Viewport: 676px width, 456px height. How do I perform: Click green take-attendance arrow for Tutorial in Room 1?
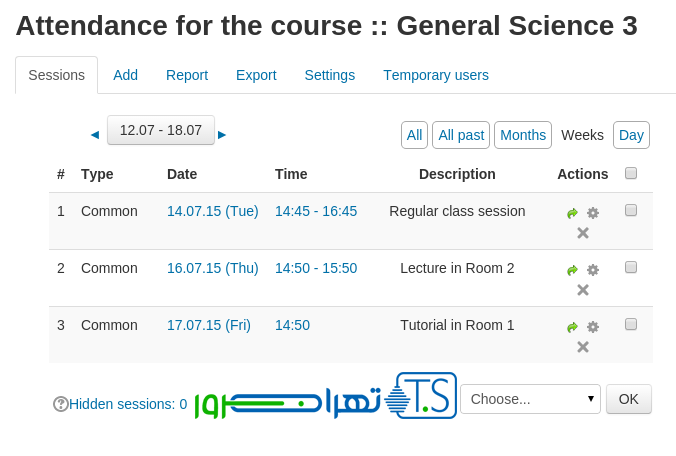point(572,327)
